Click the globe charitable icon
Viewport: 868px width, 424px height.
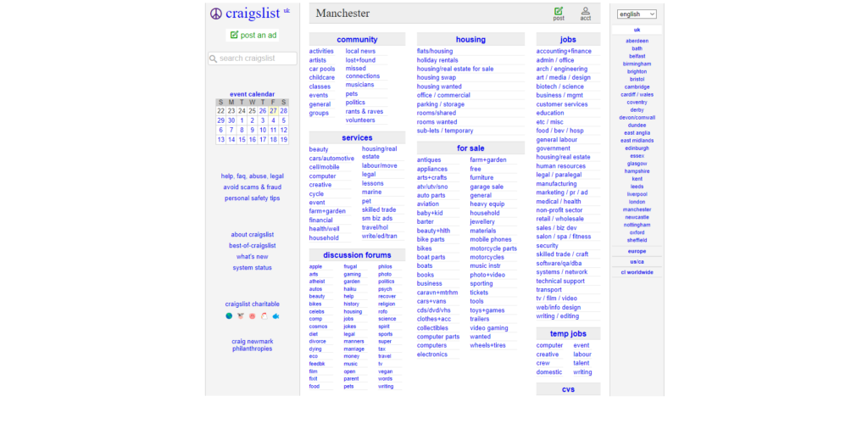pyautogui.click(x=229, y=316)
